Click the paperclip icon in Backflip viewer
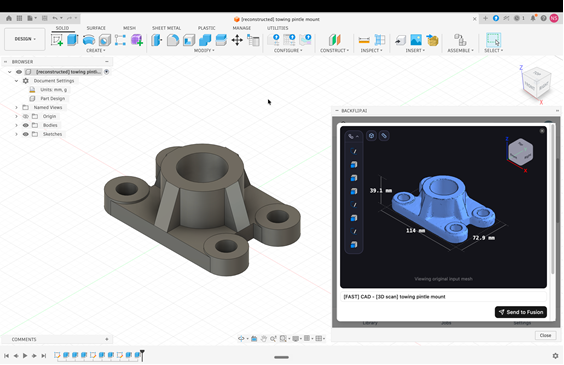This screenshot has height=365, width=564. [x=384, y=136]
